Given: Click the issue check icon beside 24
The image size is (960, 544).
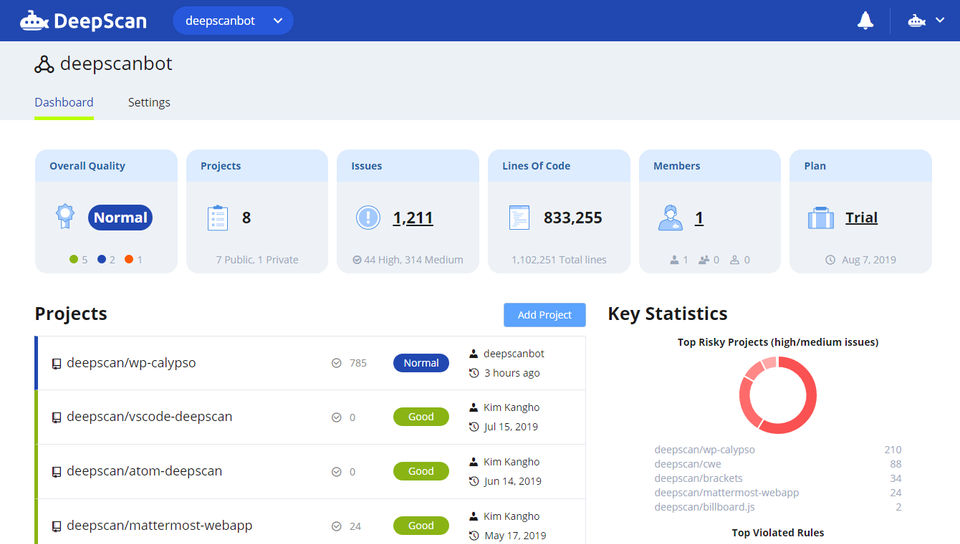Looking at the screenshot, I should click(336, 526).
